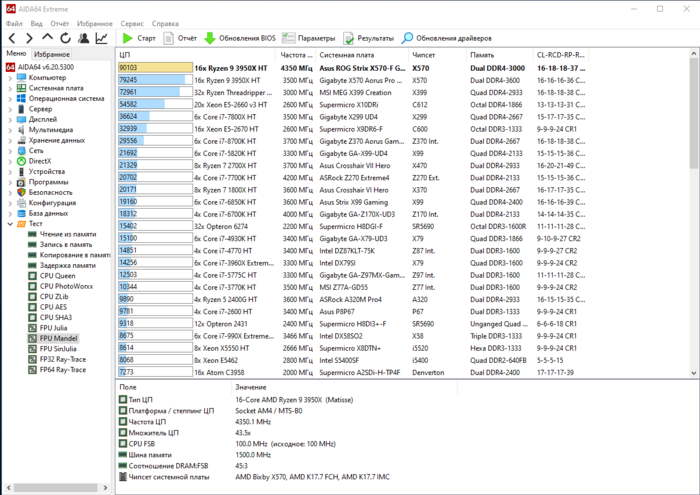Image resolution: width=700 pixels, height=495 pixels.
Task: Switch to the Избранное tab in the sidebar
Action: point(52,54)
